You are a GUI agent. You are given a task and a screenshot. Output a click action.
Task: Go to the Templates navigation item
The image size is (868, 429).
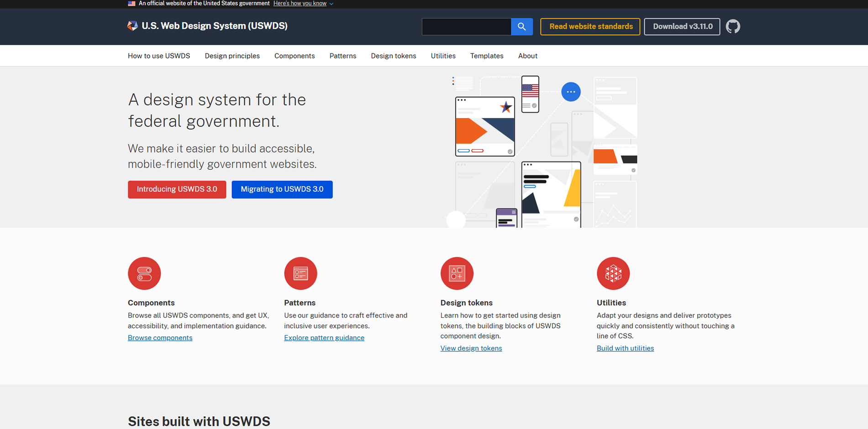pos(486,56)
